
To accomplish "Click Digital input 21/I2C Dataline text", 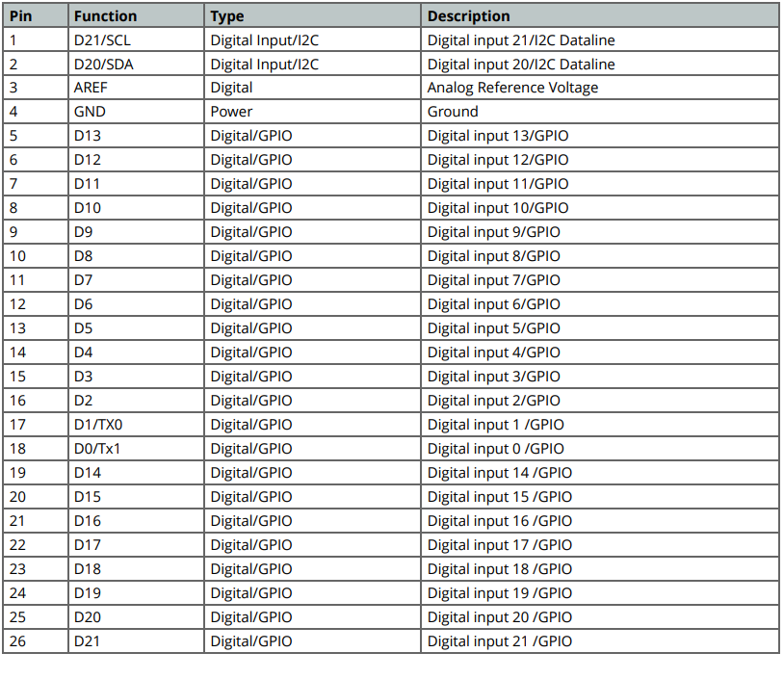I will click(521, 40).
